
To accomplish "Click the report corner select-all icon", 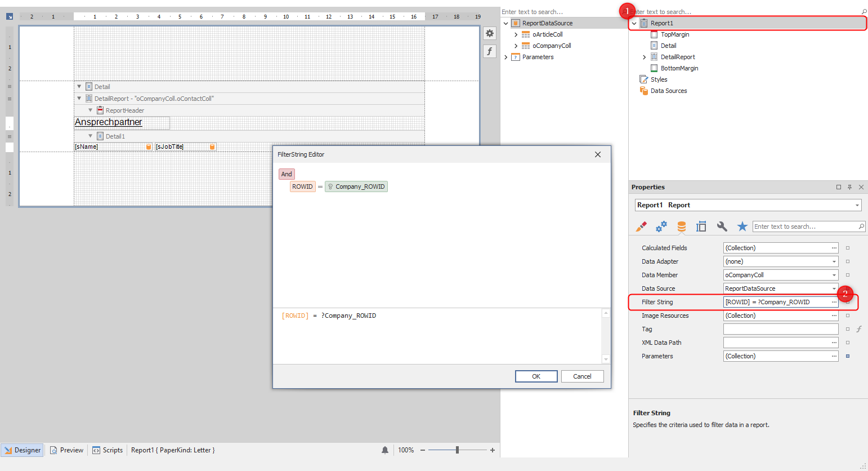I will click(10, 16).
